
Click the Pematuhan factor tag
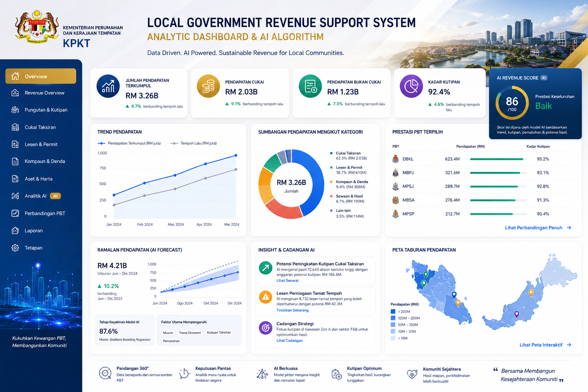click(171, 341)
